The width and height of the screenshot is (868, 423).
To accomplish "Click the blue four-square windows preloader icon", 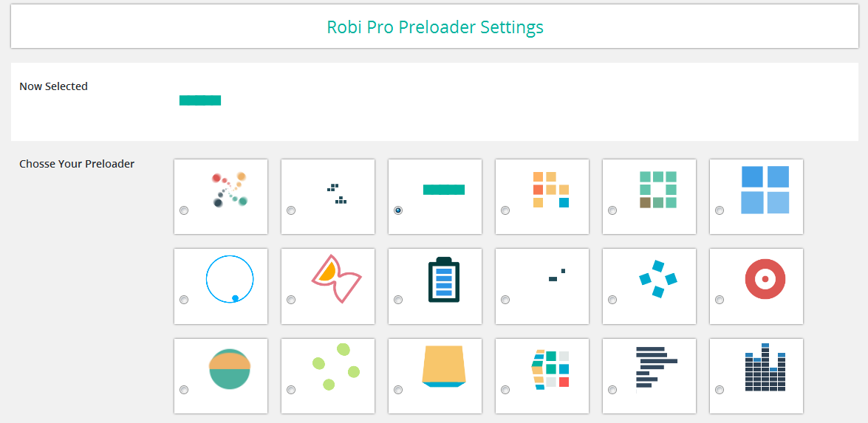I will [x=765, y=190].
